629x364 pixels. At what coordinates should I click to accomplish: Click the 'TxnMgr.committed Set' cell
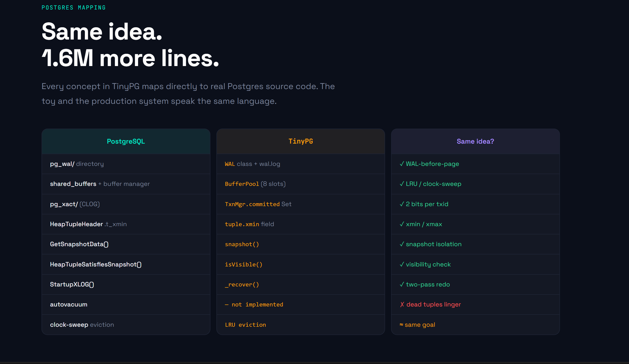tap(300, 204)
